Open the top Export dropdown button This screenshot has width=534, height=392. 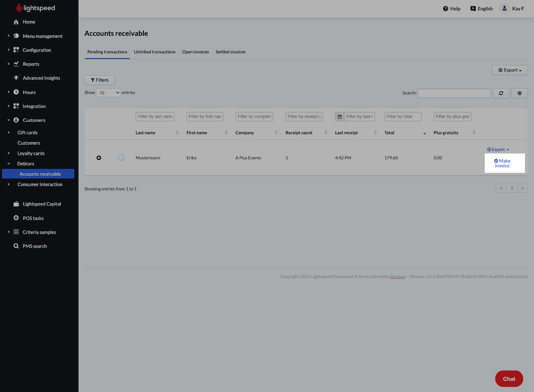510,70
